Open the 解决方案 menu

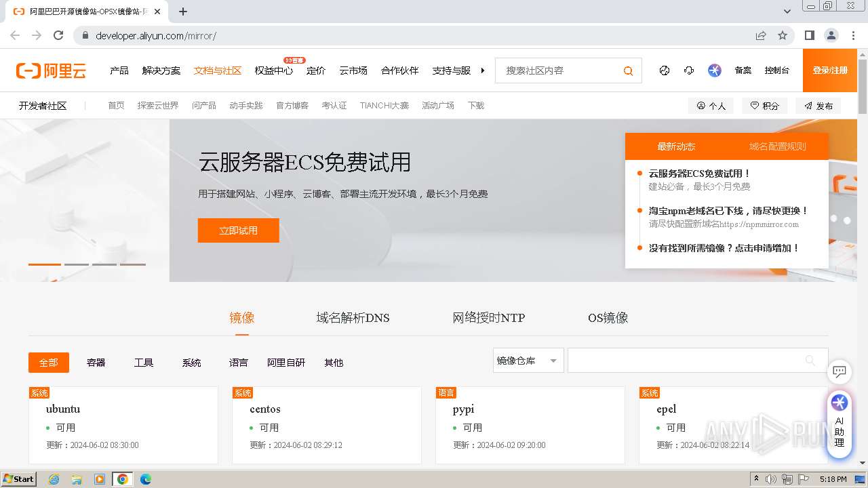pos(161,70)
